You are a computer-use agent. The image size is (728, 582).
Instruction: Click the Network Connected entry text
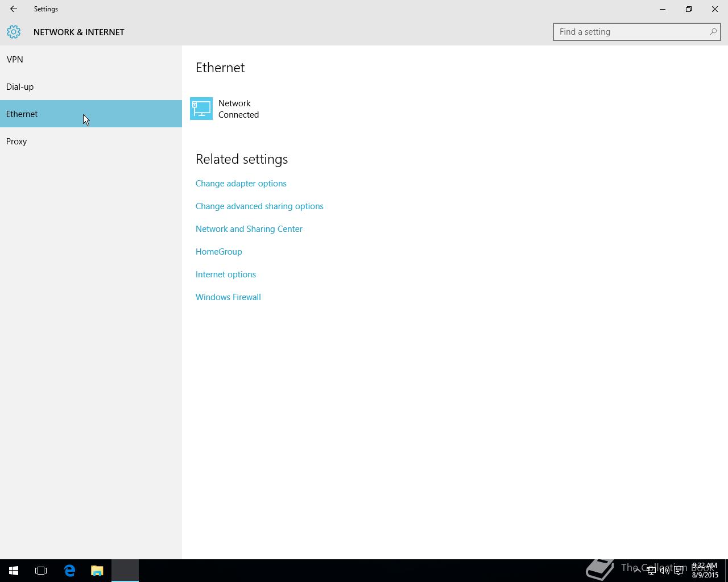[239, 109]
